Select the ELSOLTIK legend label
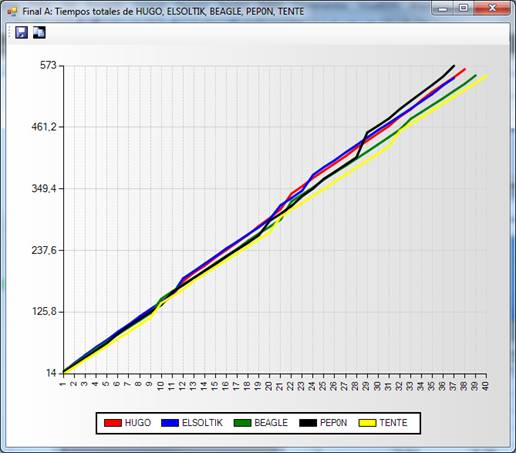 click(202, 423)
